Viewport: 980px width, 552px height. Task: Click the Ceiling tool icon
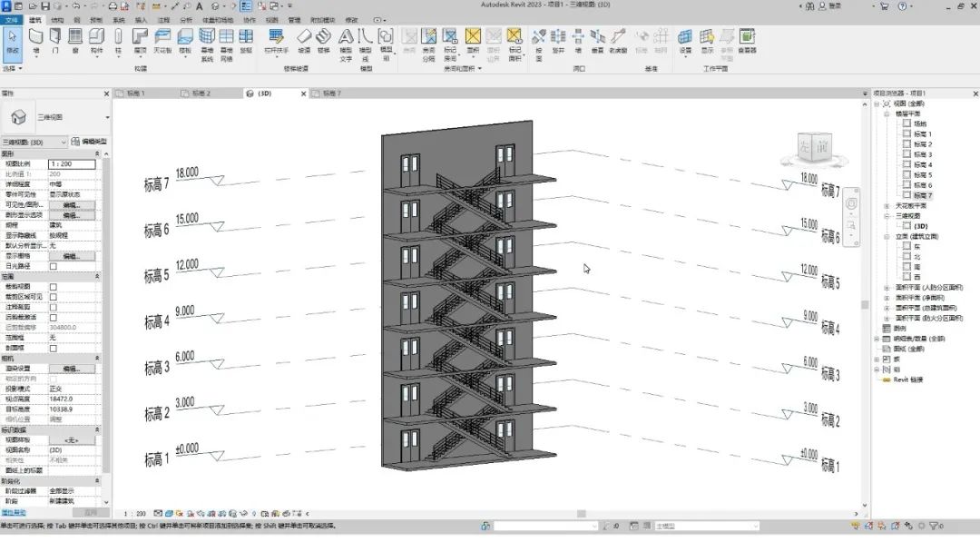click(162, 41)
